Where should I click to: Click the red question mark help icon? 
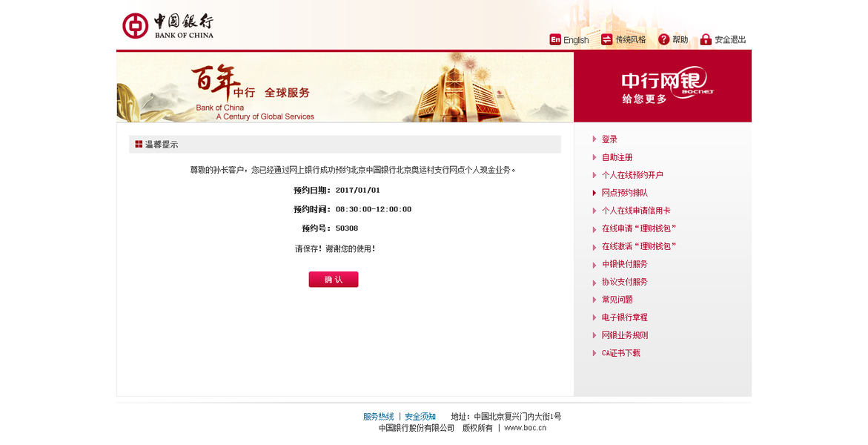coord(663,39)
